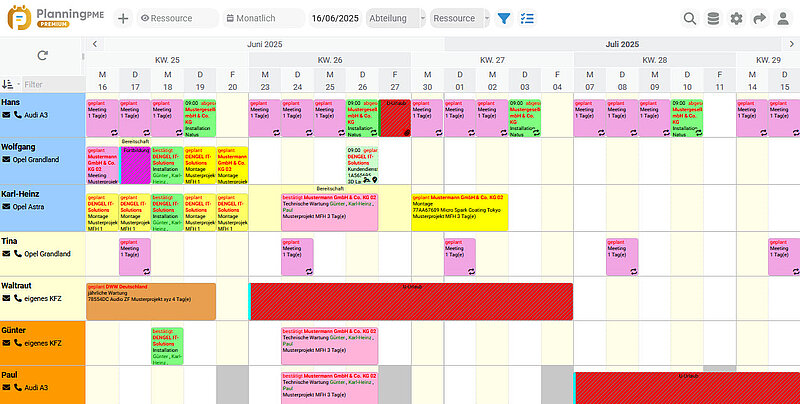Click the Juli 2025 month header
The image size is (800, 404).
pyautogui.click(x=622, y=44)
